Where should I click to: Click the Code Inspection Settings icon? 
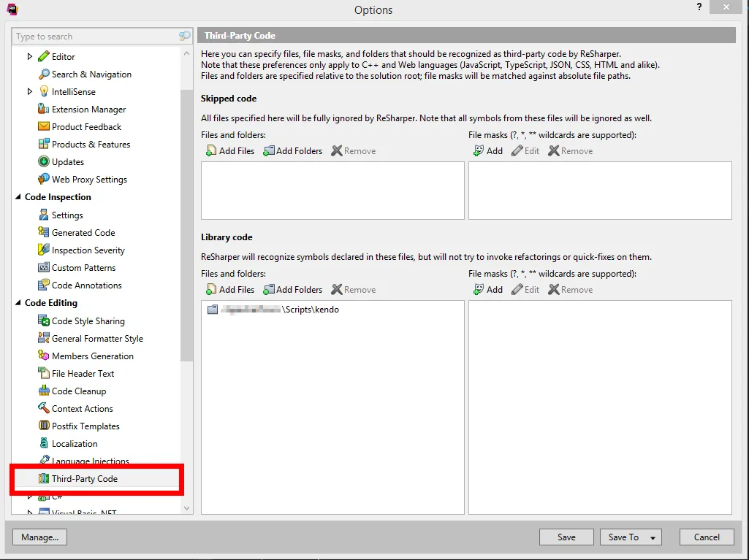click(43, 215)
